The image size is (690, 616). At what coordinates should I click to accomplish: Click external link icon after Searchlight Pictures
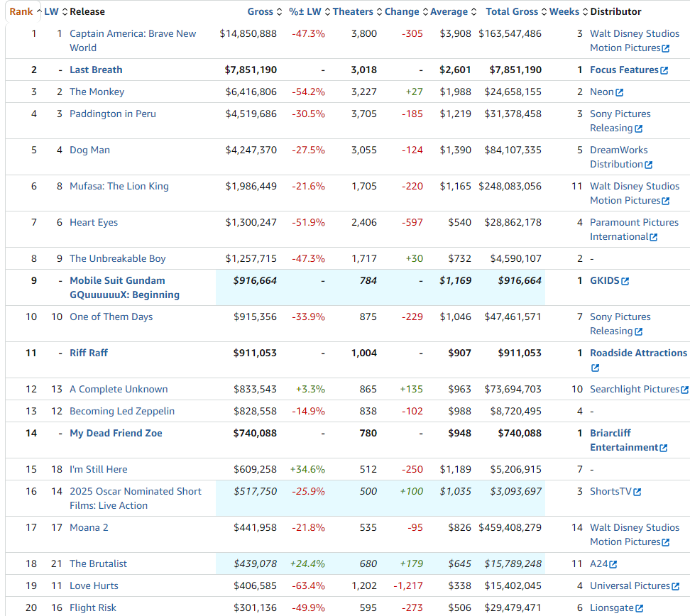click(x=684, y=390)
